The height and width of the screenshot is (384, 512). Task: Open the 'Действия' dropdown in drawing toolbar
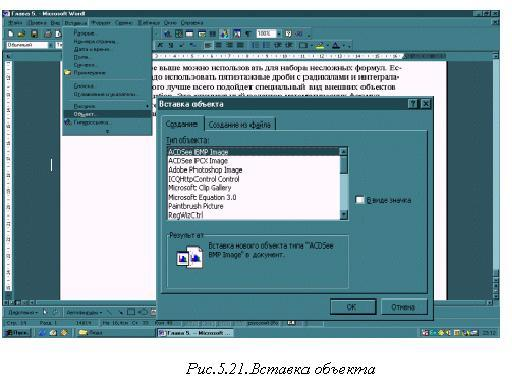point(23,312)
